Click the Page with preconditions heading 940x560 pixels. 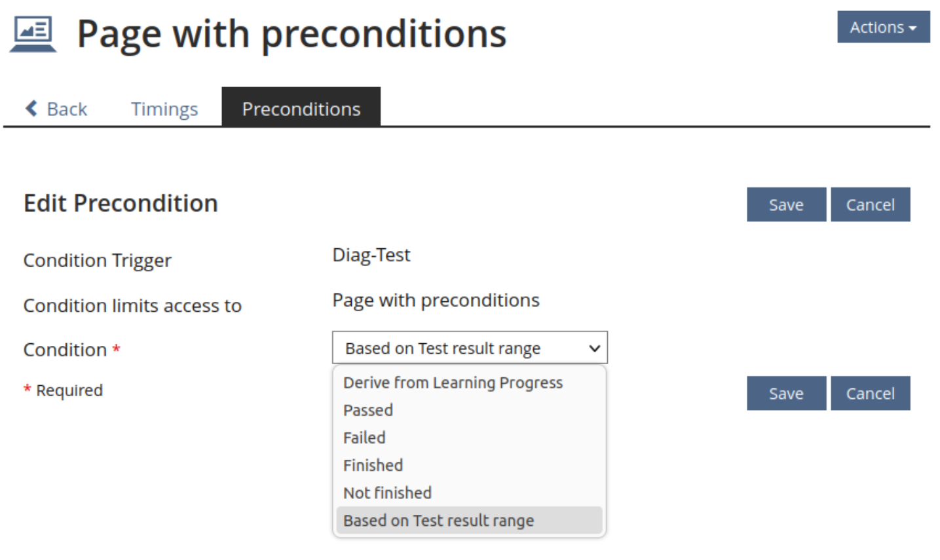(291, 34)
